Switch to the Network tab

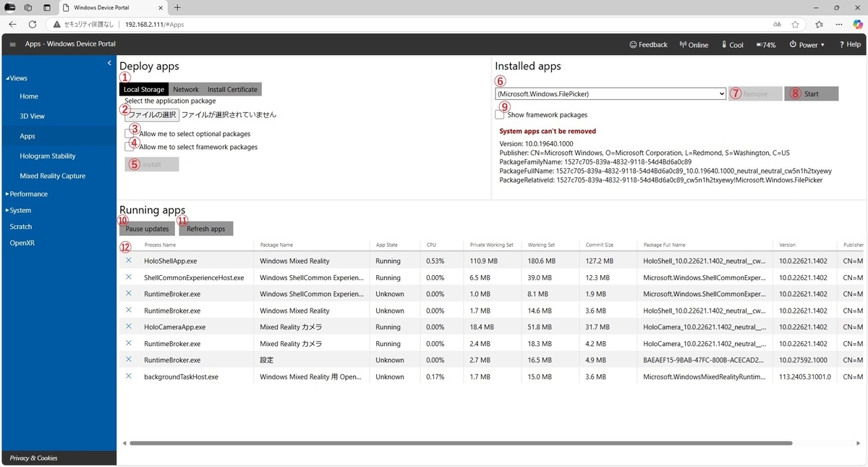[186, 89]
